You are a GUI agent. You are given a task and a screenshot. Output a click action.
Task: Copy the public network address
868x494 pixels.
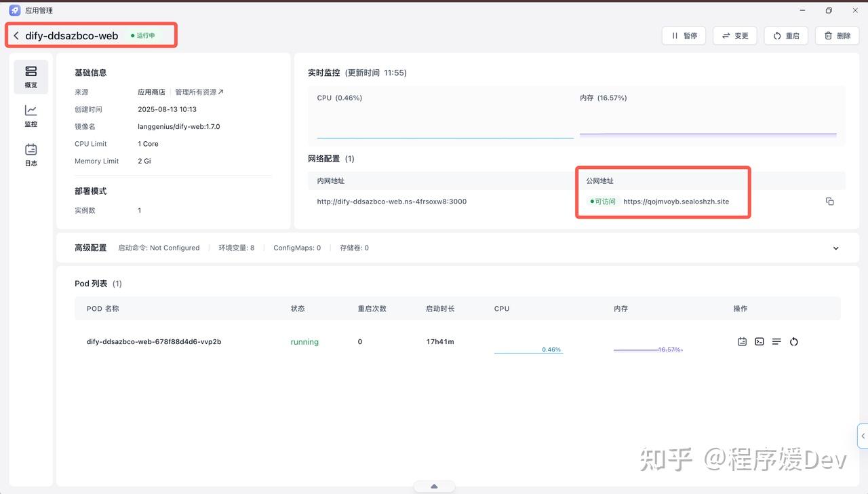click(830, 201)
